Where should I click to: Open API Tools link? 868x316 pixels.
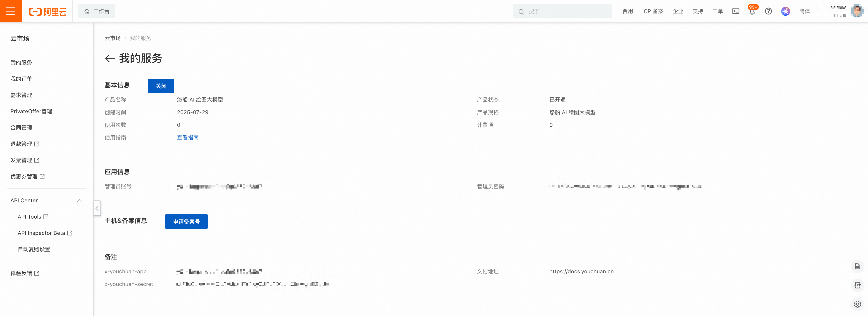(x=33, y=217)
